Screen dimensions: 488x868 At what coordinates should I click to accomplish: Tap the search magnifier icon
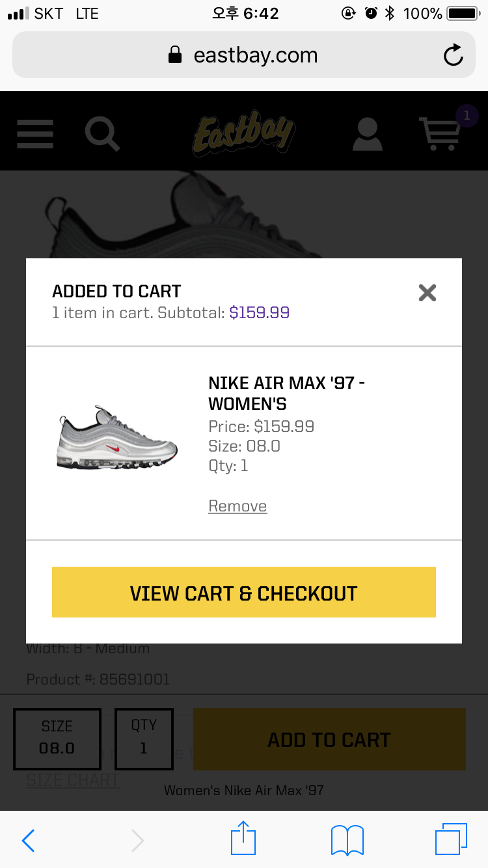[x=103, y=133]
